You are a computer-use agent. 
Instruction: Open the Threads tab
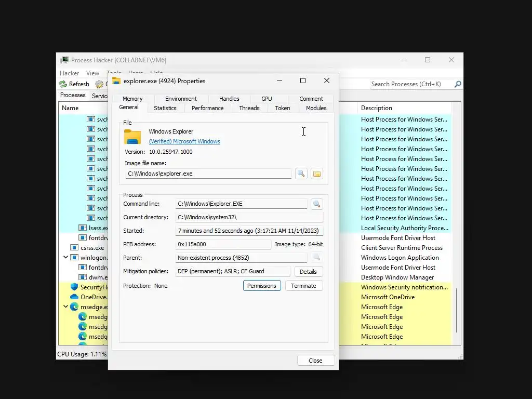(249, 108)
